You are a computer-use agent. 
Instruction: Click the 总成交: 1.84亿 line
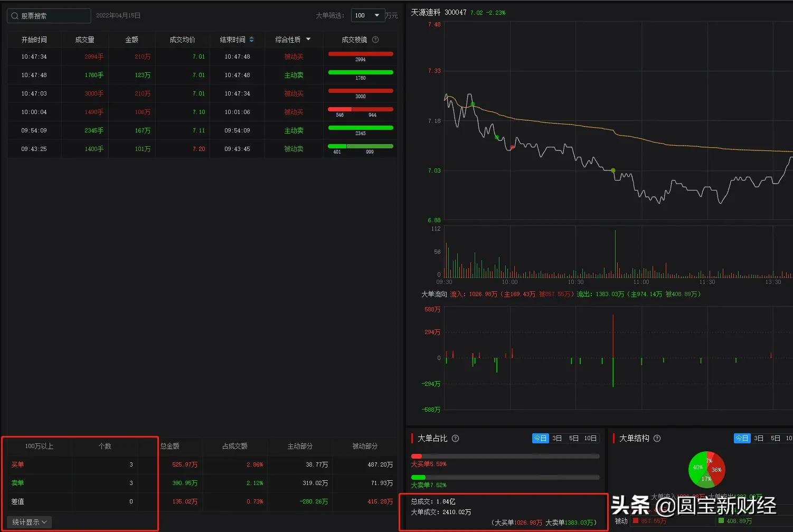click(x=433, y=501)
